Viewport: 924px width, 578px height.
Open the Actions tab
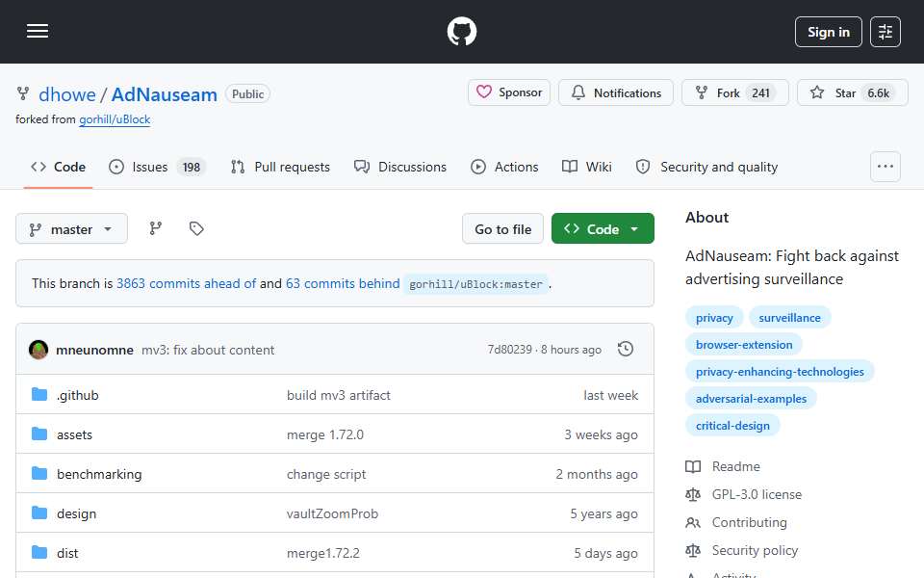pyautogui.click(x=504, y=167)
